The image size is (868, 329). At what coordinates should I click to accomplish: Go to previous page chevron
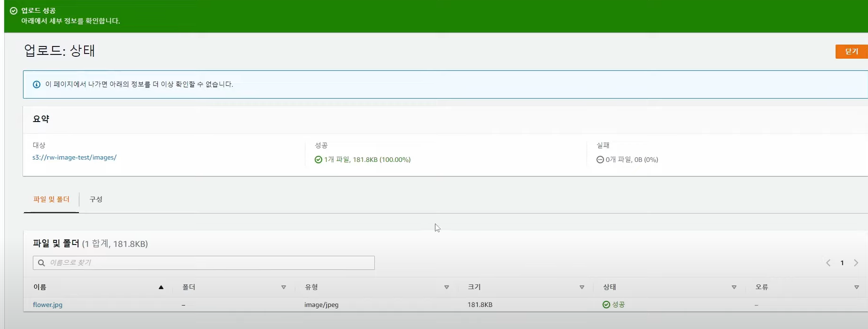coord(828,263)
